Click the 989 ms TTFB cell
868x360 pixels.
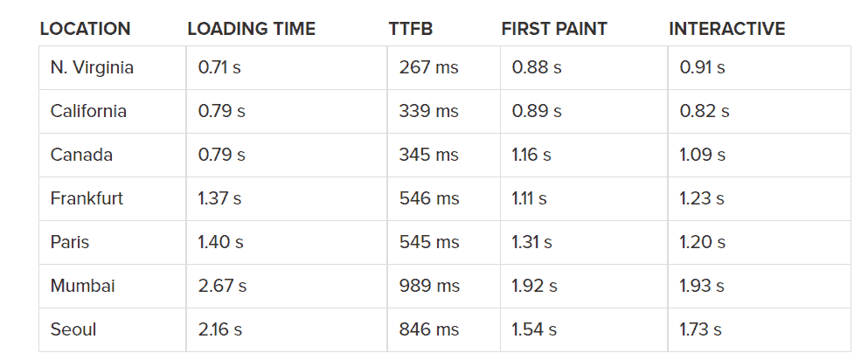coord(428,286)
